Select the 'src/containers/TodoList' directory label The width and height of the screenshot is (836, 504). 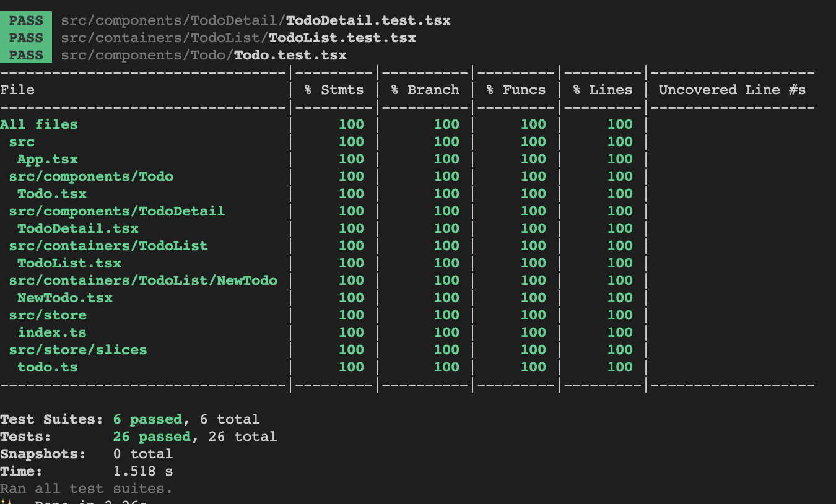tap(108, 246)
